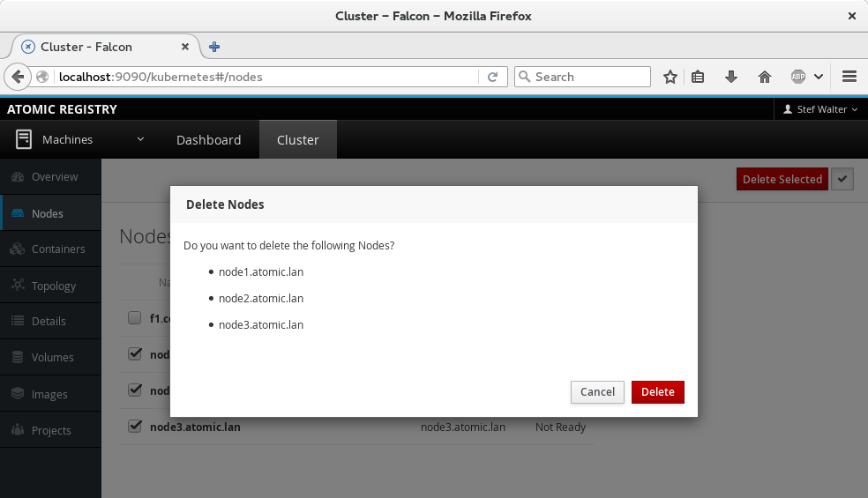Open the Stef Walter user menu

820,109
